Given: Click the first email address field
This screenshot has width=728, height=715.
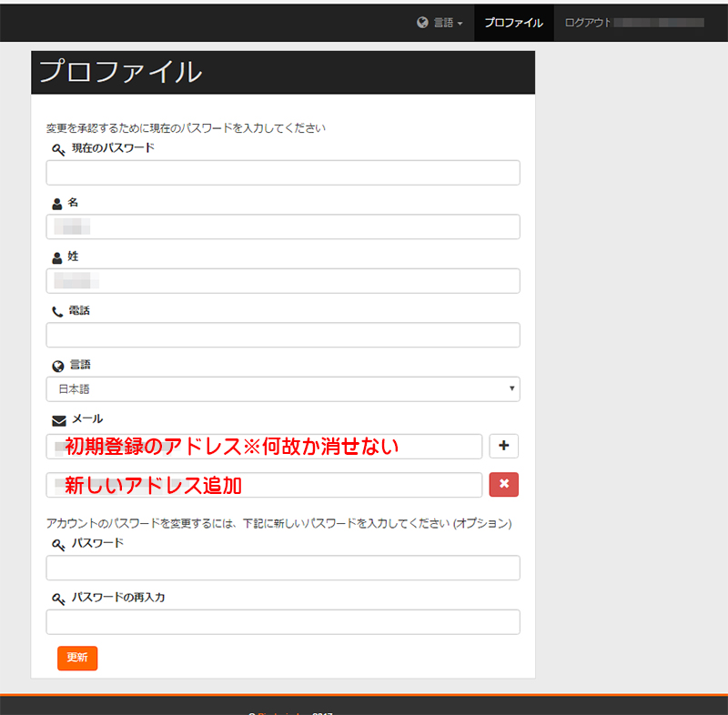Looking at the screenshot, I should [x=264, y=447].
